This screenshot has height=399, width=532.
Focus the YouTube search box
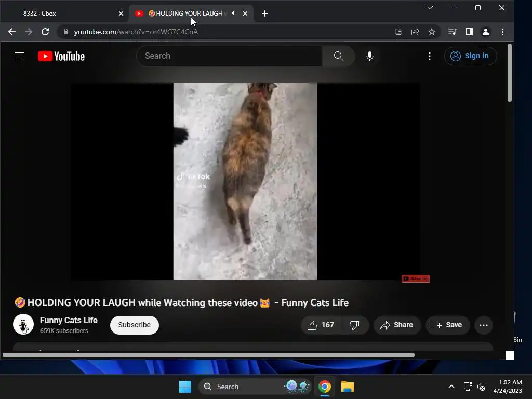point(229,56)
